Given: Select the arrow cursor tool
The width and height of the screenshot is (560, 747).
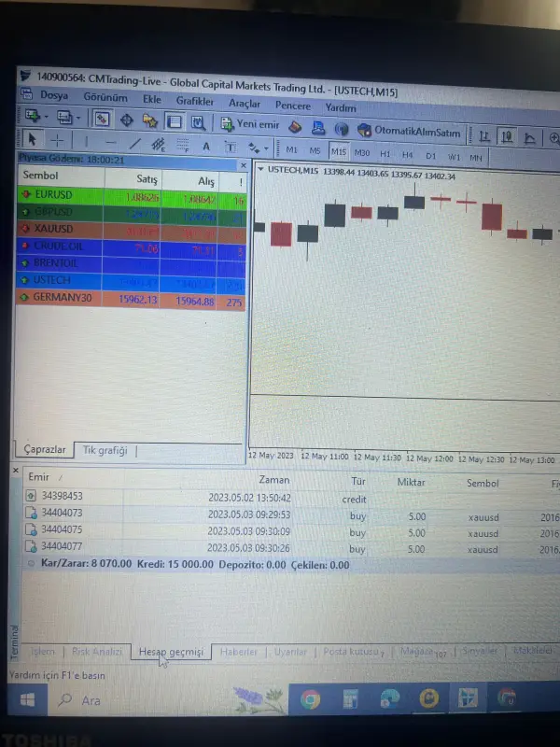Looking at the screenshot, I should coord(32,139).
